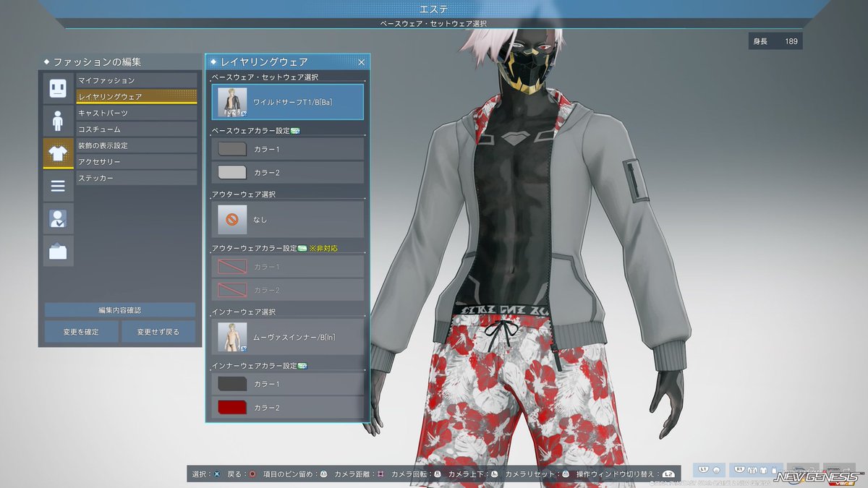Open the save/load box category icon

(58, 251)
